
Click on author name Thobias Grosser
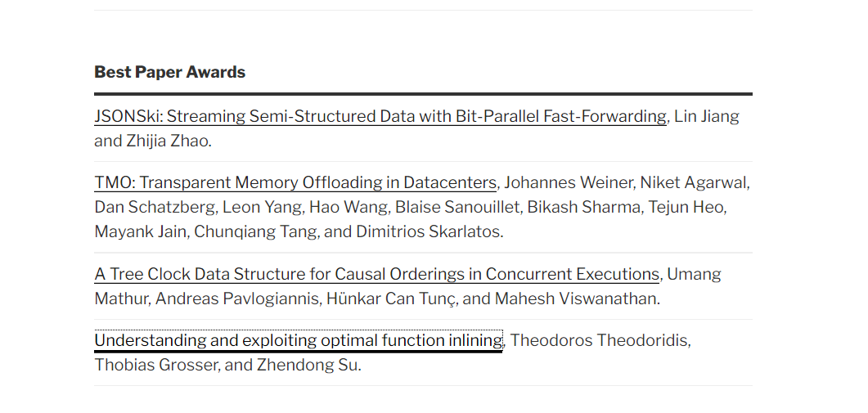click(156, 365)
